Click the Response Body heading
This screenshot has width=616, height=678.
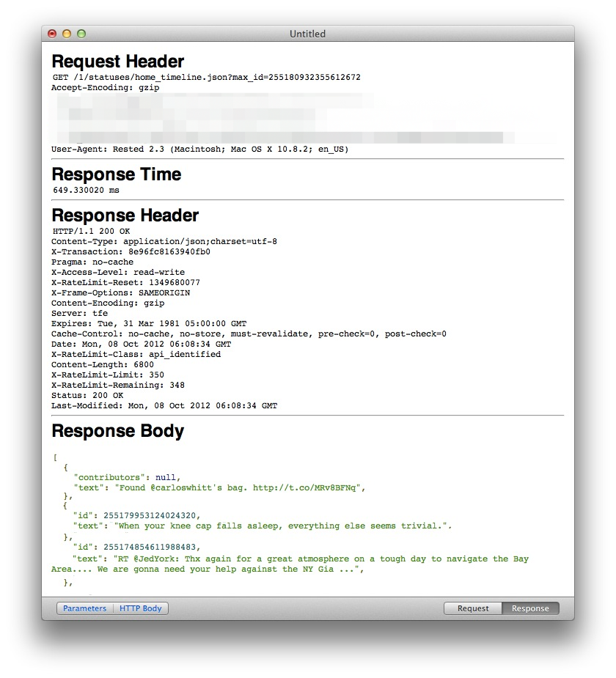pyautogui.click(x=117, y=431)
